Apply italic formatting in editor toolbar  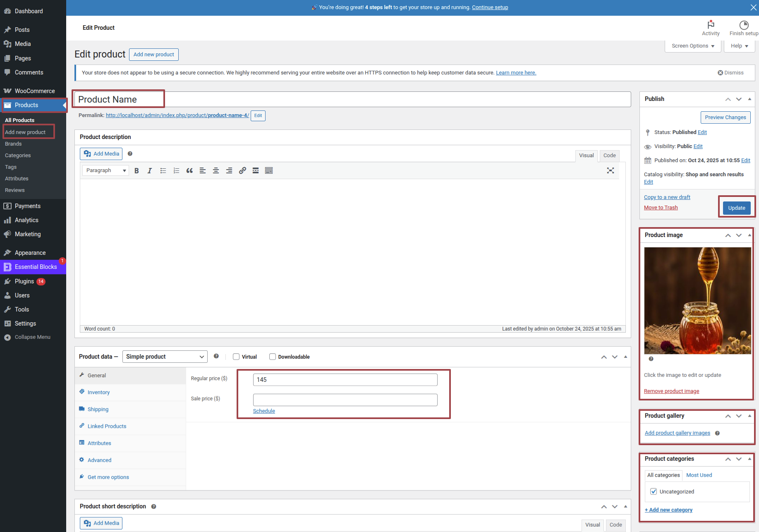coord(150,170)
